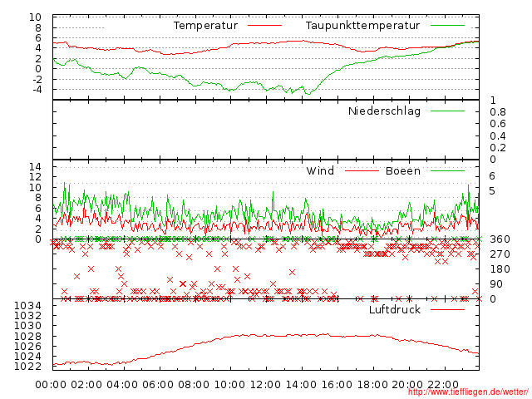Click the Temperatur legend label
This screenshot has height=399, width=532.
205,26
